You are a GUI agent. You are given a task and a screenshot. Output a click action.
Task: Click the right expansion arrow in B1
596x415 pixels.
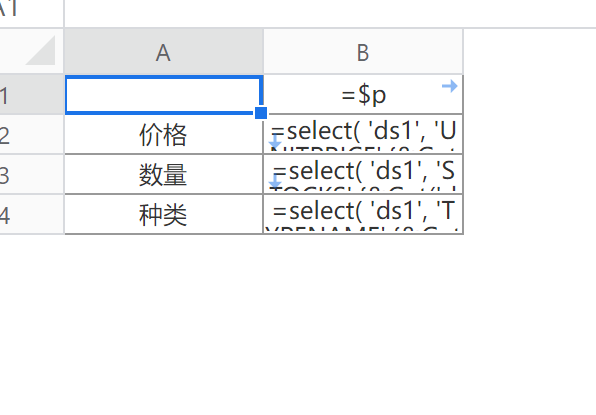450,86
